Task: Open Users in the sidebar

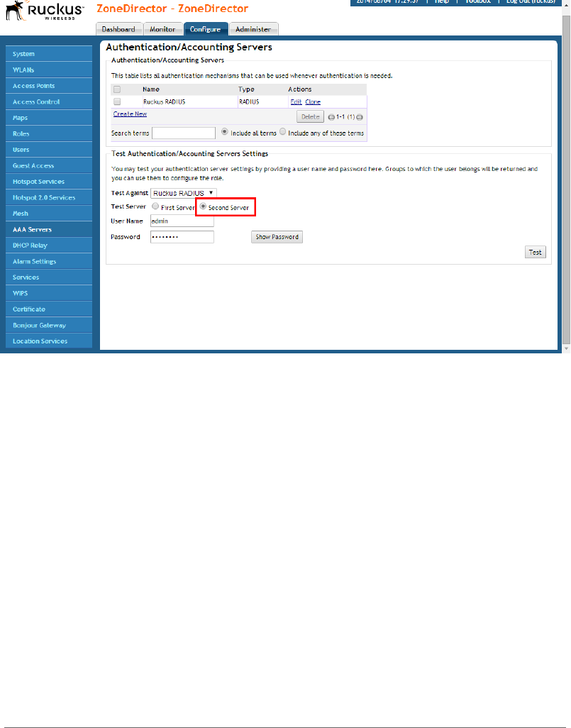Action: click(49, 150)
